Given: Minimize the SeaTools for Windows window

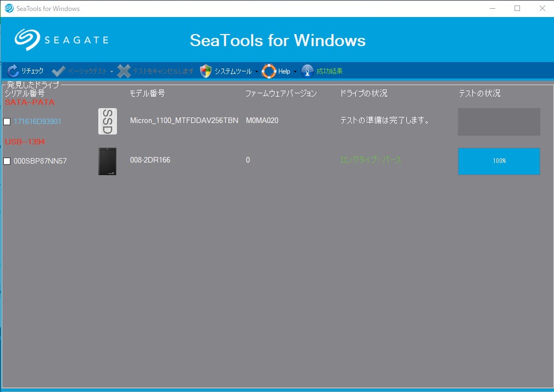Looking at the screenshot, I should 493,8.
